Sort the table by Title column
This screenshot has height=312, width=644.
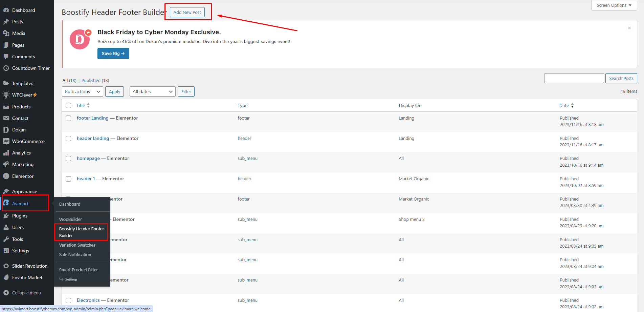(x=83, y=105)
